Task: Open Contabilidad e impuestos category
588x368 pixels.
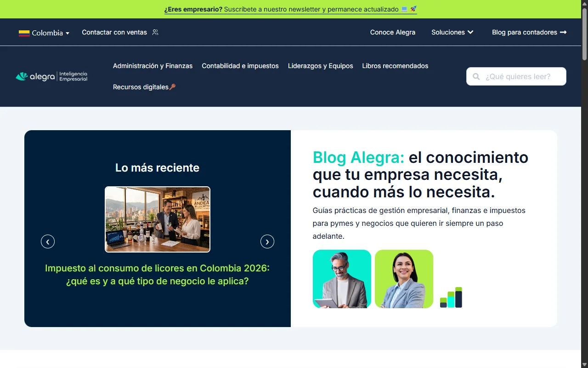Action: pos(240,66)
